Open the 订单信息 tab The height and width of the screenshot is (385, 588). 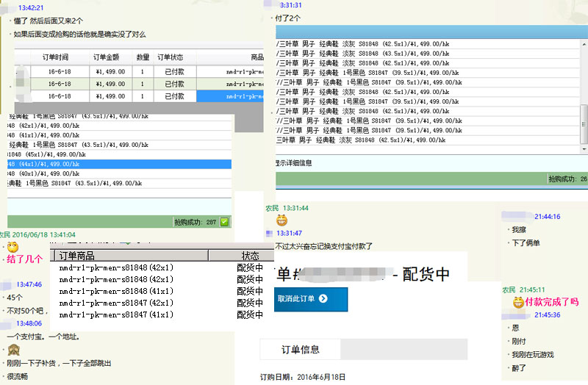coord(301,350)
